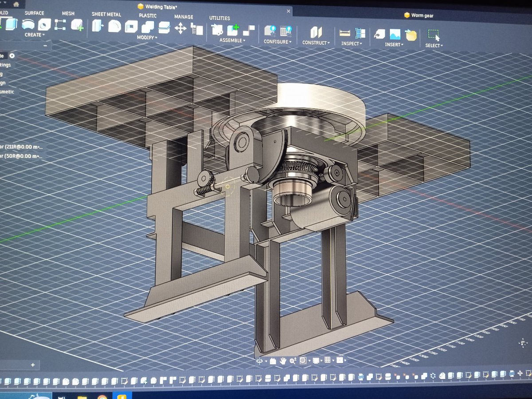Click the Viewports icon in navigation bar
Screen dimensions: 532x399
340,360
